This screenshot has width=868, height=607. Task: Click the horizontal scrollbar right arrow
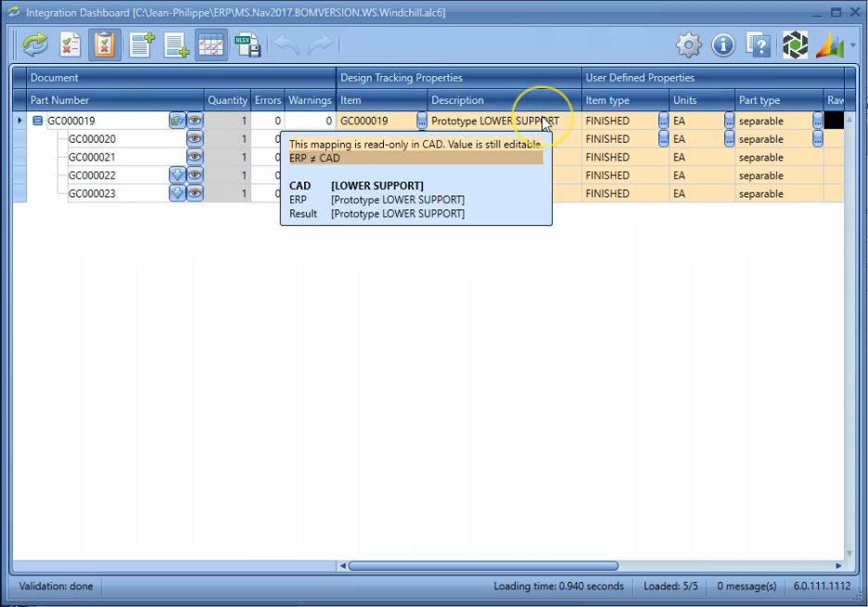838,565
